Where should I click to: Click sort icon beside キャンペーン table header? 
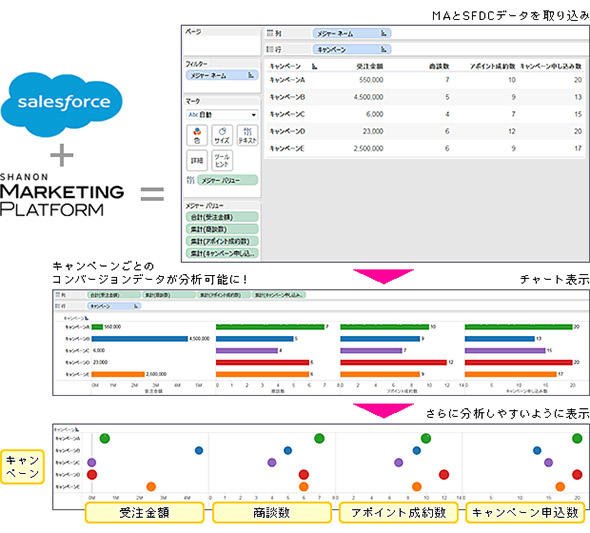point(315,67)
